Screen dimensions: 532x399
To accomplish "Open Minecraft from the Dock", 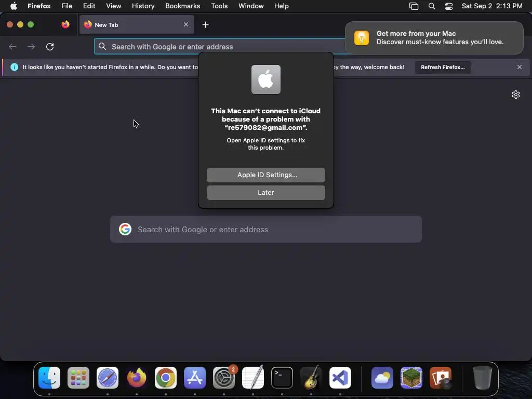I will (411, 378).
